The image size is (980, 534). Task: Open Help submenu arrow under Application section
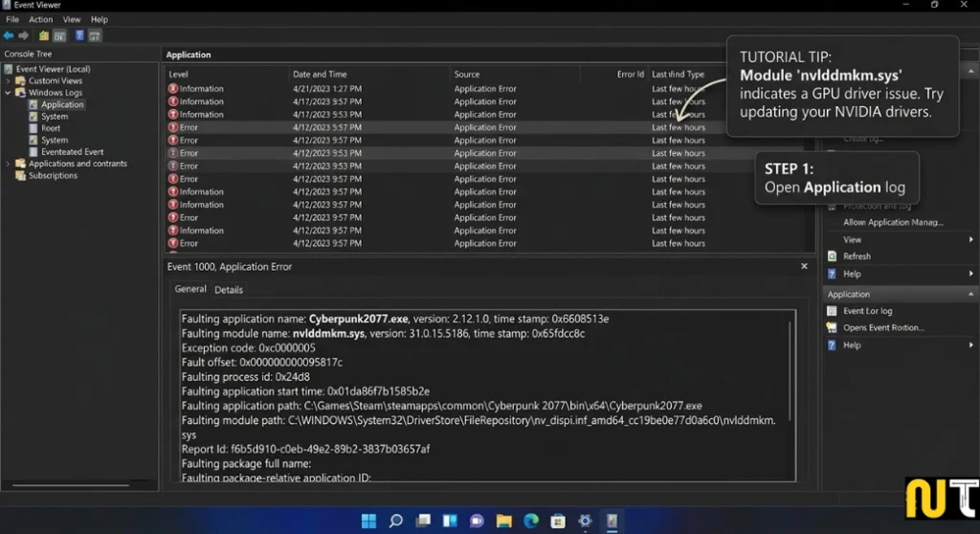click(x=970, y=345)
